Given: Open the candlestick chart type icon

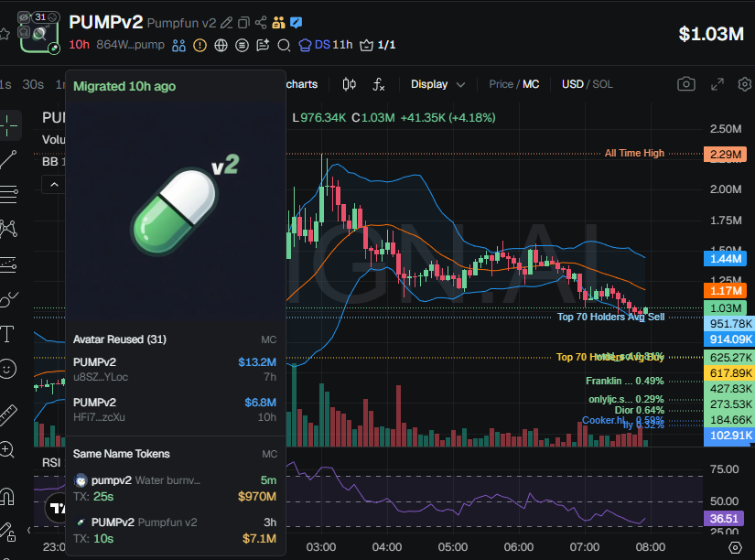Looking at the screenshot, I should (x=349, y=84).
